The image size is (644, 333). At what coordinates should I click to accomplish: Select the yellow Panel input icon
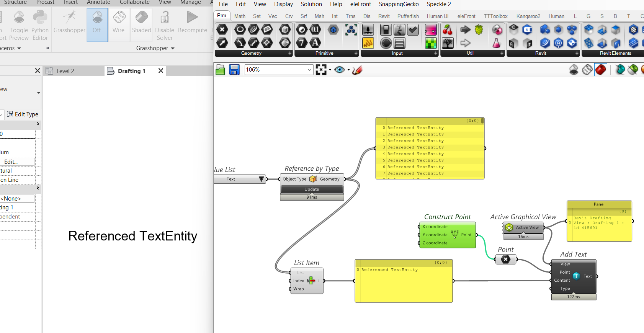[x=368, y=43]
